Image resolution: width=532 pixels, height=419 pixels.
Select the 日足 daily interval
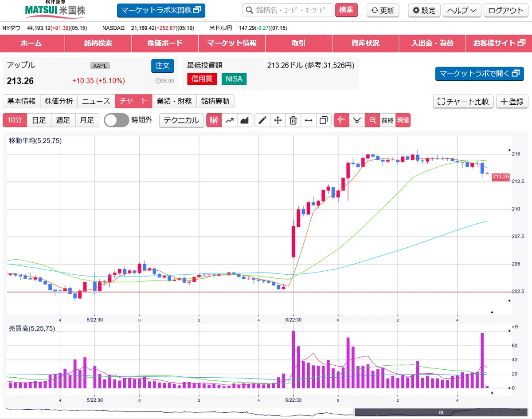pyautogui.click(x=39, y=120)
